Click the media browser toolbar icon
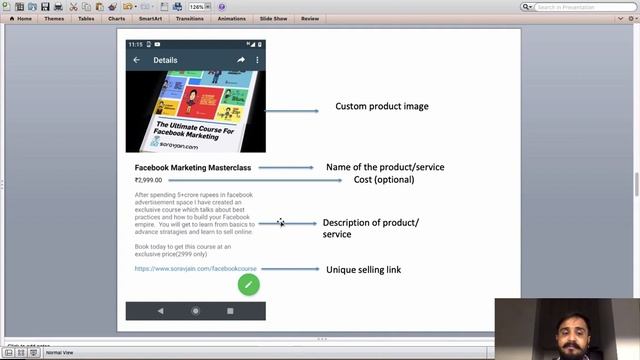This screenshot has width=640, height=360. click(177, 7)
